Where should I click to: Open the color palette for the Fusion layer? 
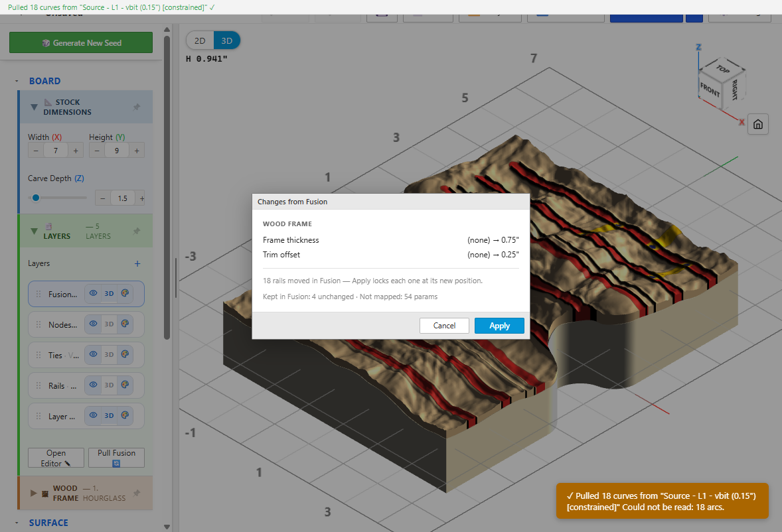pos(125,293)
